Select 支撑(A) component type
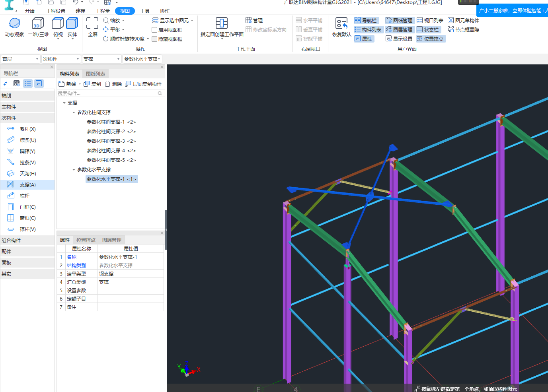Viewport: 548px width, 392px height. point(27,185)
